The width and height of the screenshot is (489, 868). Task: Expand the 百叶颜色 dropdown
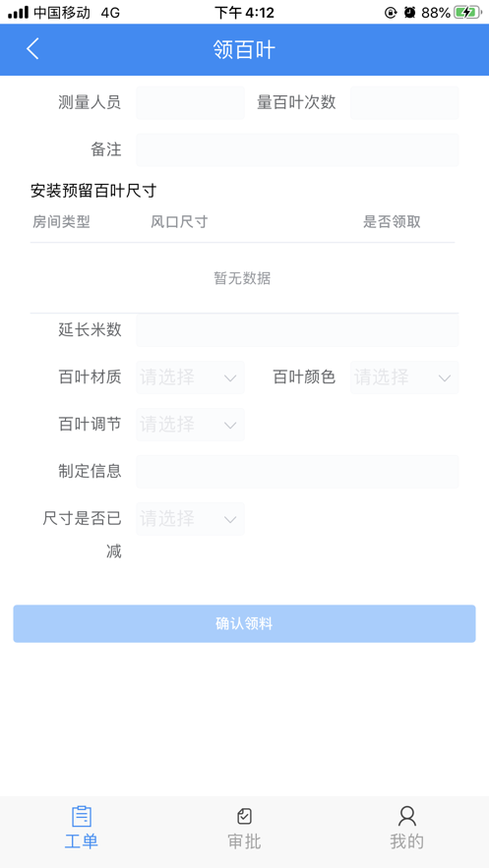404,377
